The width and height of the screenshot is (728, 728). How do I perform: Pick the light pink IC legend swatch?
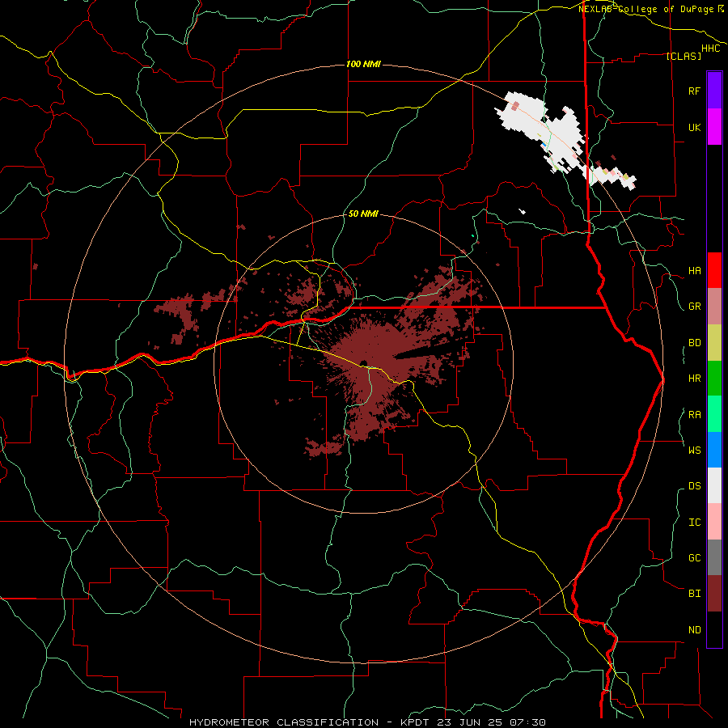714,522
